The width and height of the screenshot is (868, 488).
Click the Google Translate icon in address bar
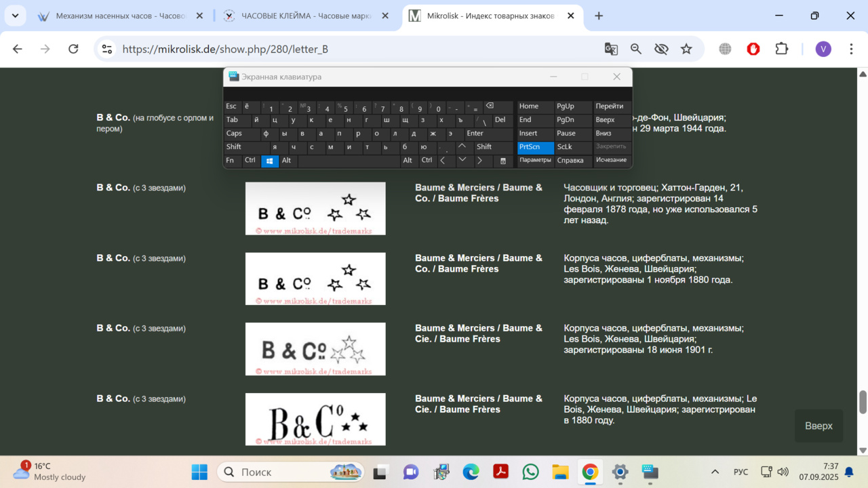pos(611,49)
